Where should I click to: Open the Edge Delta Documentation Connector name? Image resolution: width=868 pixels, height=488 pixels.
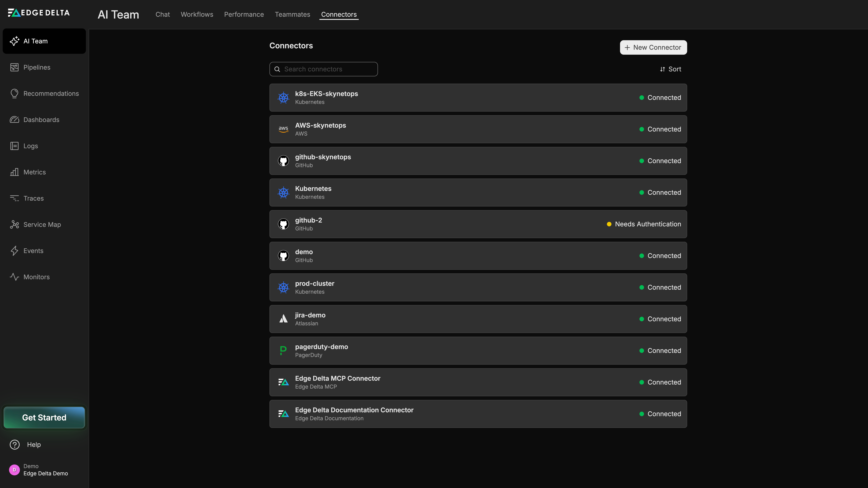354,410
